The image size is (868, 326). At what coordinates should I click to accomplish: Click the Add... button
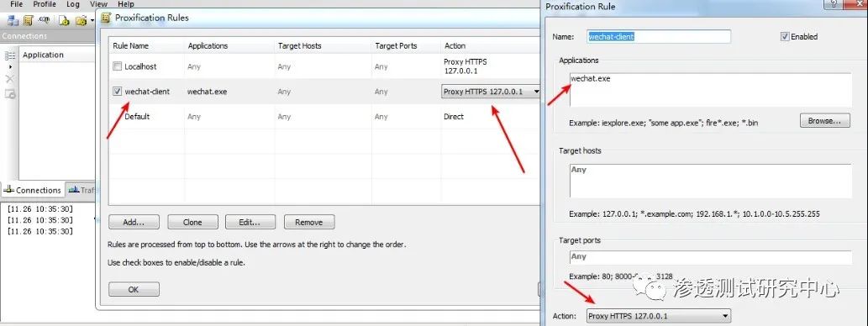click(x=134, y=222)
